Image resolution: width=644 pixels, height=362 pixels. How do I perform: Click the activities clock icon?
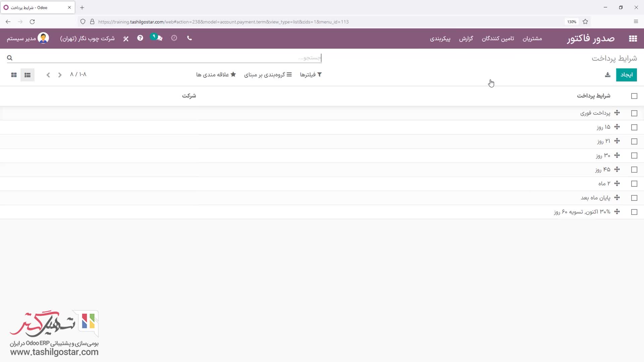(x=174, y=38)
